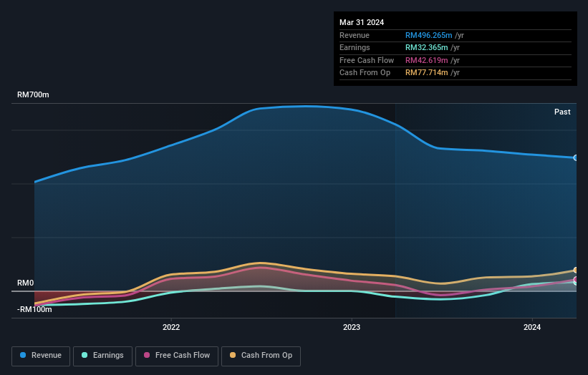Screen dimensions: 588x375
Task: Select the 2024 x-axis label
Action: point(531,327)
